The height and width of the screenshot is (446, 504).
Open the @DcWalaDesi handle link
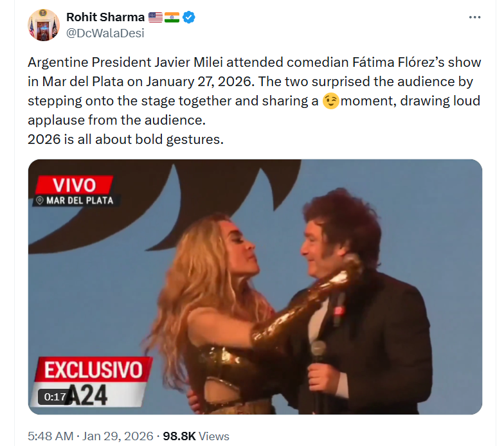coord(105,33)
